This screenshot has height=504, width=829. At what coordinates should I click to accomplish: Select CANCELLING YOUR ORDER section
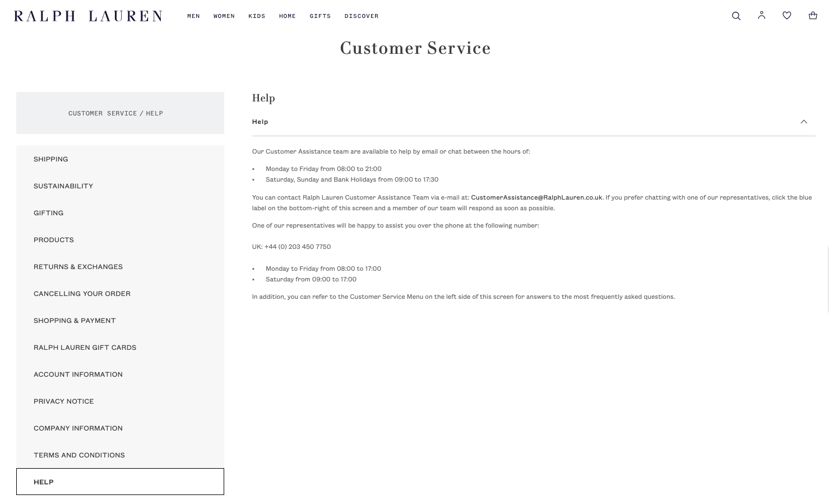click(82, 294)
